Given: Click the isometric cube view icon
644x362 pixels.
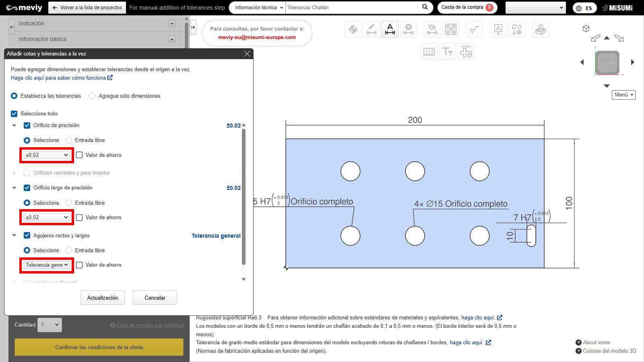Looking at the screenshot, I should [x=586, y=29].
